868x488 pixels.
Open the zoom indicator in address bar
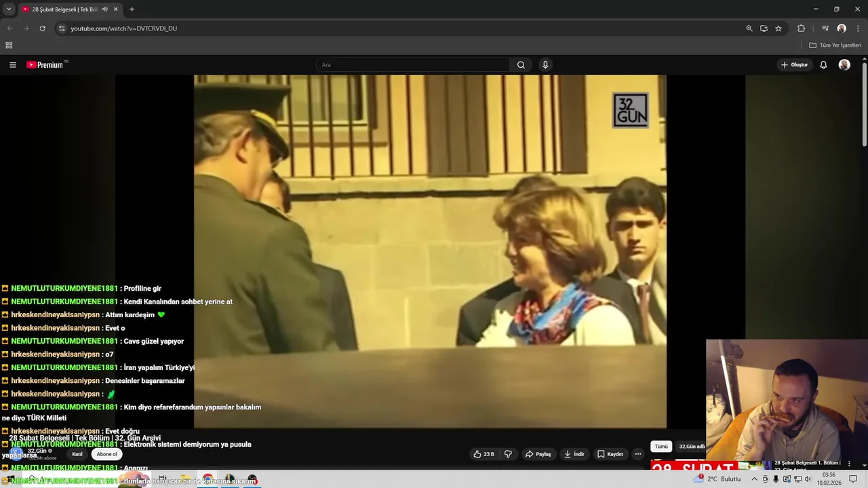click(x=749, y=28)
